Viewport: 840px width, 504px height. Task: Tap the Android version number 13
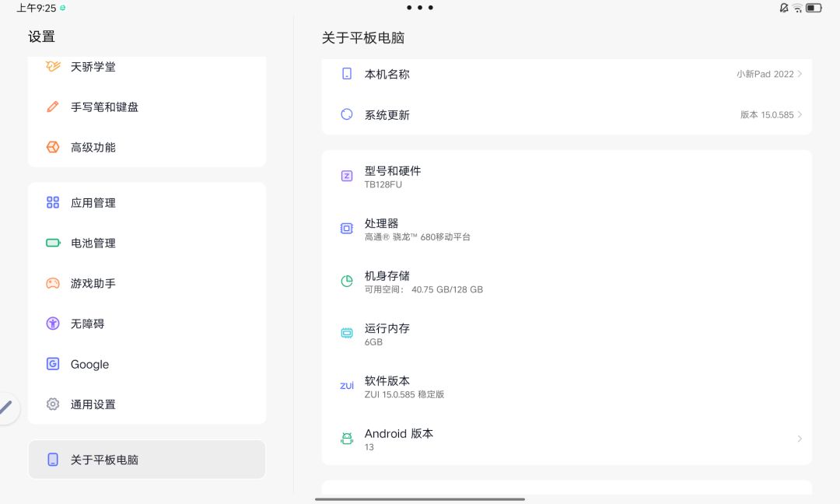pyautogui.click(x=369, y=447)
